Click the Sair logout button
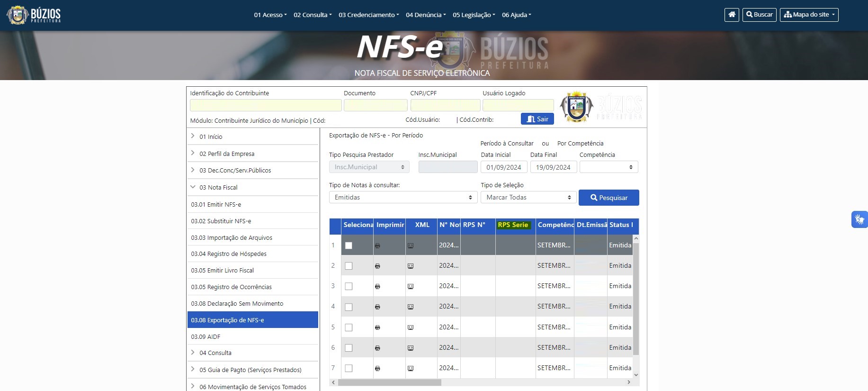 537,119
